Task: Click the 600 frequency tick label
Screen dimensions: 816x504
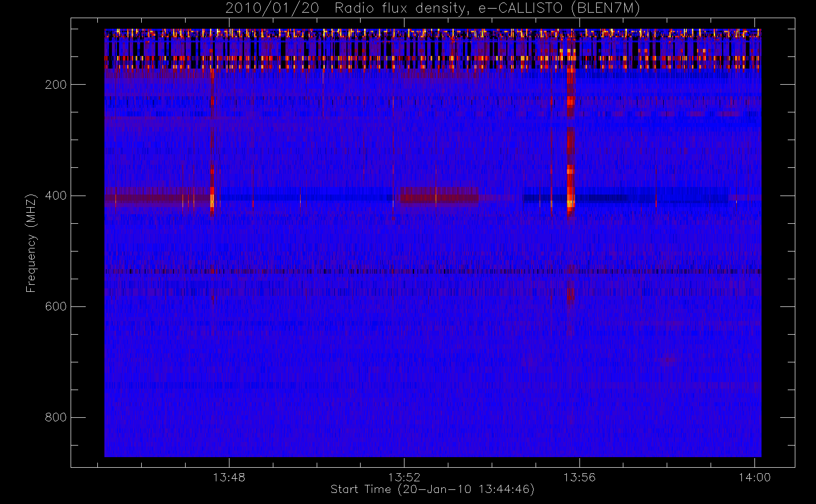Action: tap(55, 306)
